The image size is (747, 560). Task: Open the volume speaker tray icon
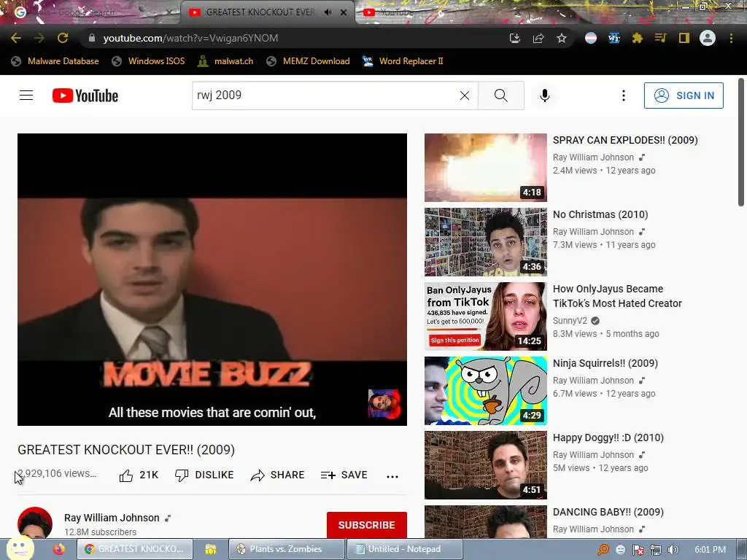coord(673,550)
